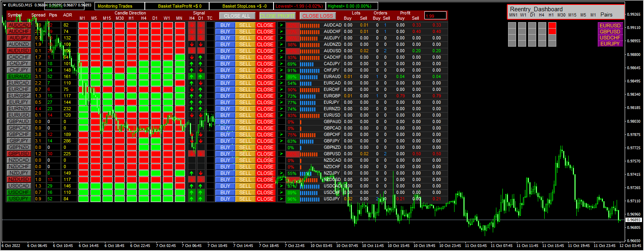Image resolution: width=644 pixels, height=251 pixels.
Task: Click the H4 green up-arrow signal for EURAUD
Action: [192, 76]
